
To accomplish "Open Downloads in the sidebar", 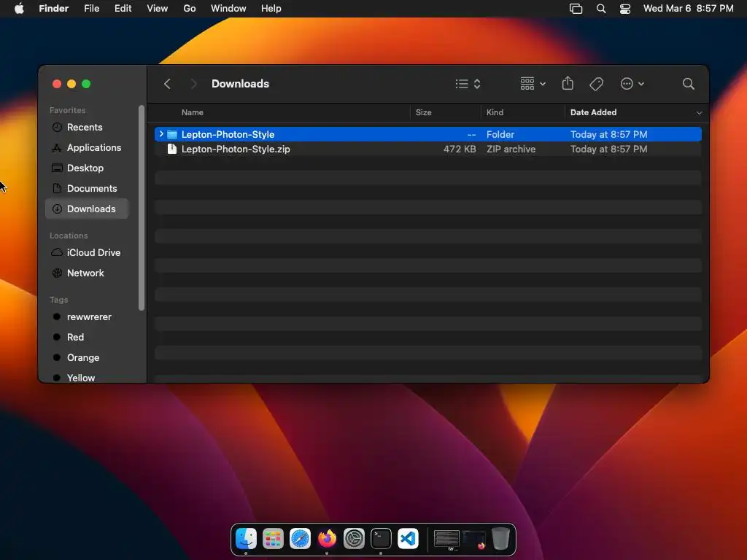I will click(x=87, y=209).
